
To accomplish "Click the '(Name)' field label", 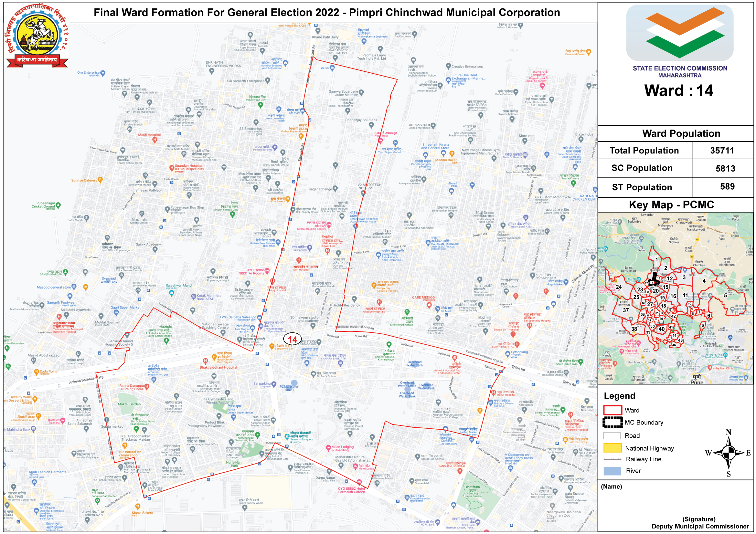I will (612, 487).
